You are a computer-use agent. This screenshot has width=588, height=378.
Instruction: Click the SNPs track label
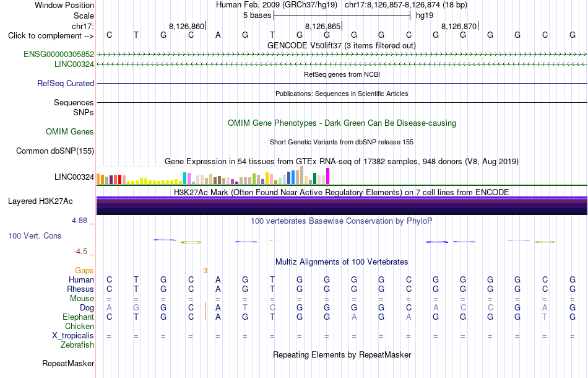point(84,112)
